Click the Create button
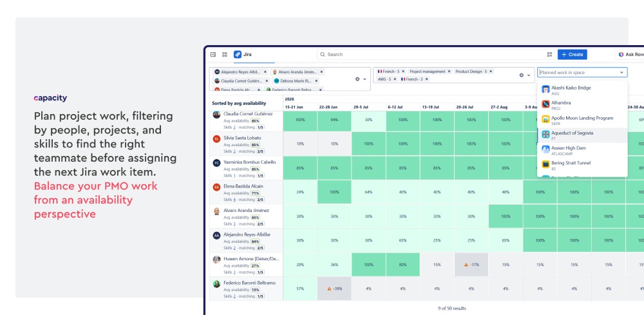The width and height of the screenshot is (644, 315). click(572, 54)
